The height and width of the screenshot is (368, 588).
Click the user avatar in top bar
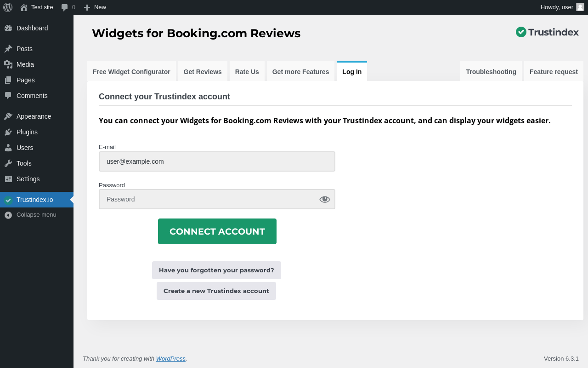[580, 7]
